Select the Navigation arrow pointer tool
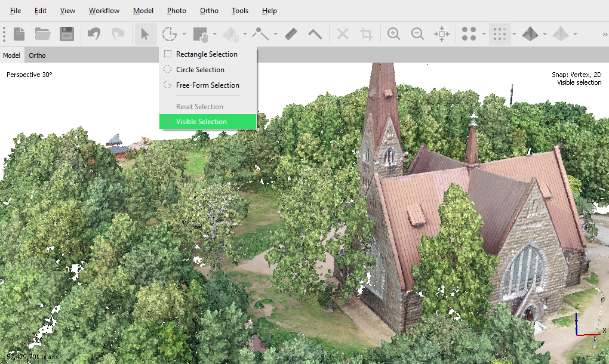 pos(144,34)
